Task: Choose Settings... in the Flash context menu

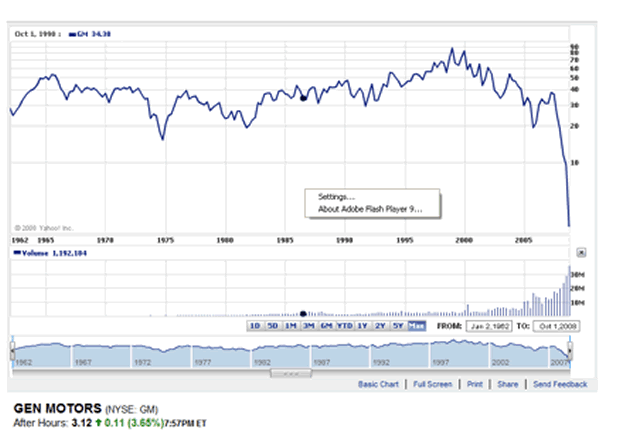Action: pos(336,197)
